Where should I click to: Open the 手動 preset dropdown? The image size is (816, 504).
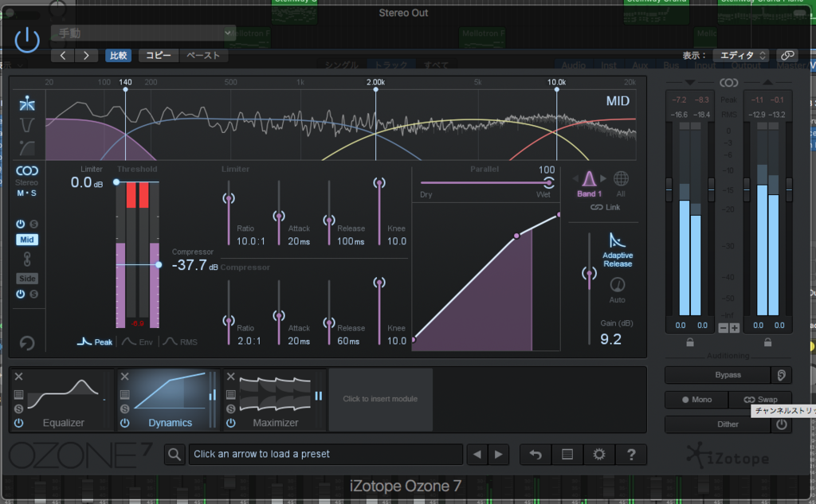pyautogui.click(x=143, y=33)
